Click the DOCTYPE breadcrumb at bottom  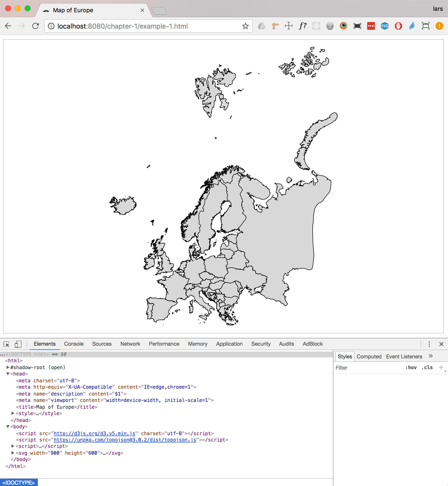pyautogui.click(x=19, y=483)
